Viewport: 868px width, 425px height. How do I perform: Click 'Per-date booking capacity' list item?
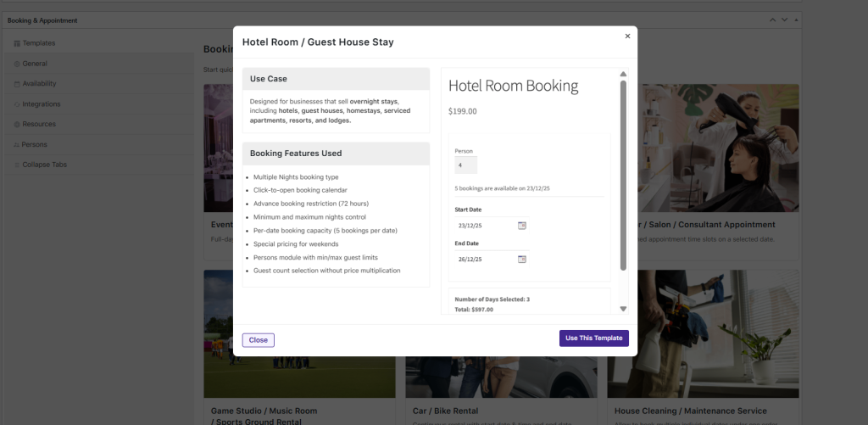click(325, 231)
